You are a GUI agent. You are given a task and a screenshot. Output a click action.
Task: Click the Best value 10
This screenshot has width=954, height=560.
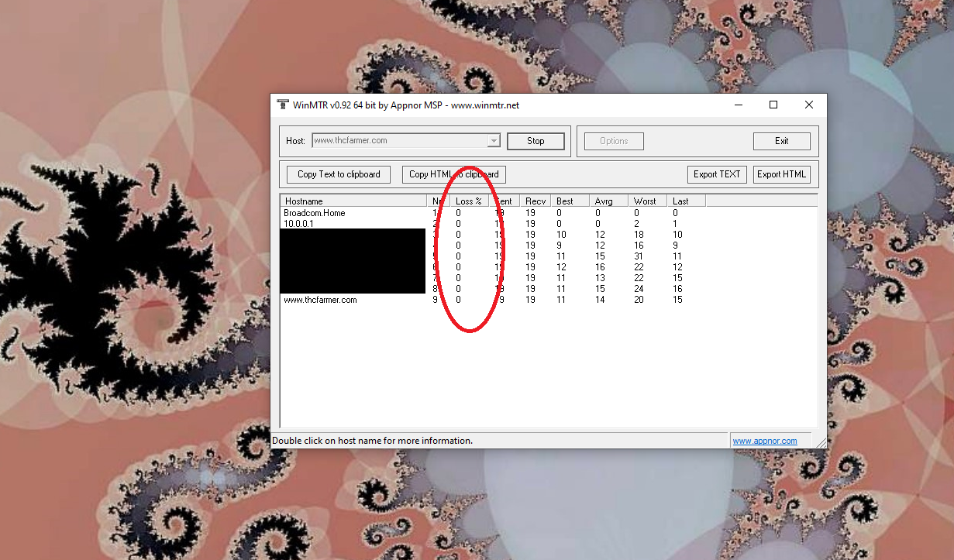561,235
